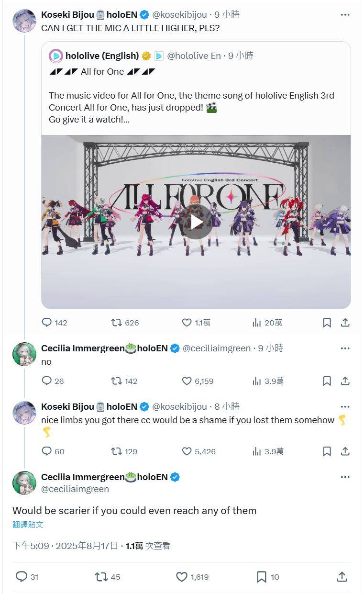Open more options on Cecilia's "no" reply

coord(345,348)
